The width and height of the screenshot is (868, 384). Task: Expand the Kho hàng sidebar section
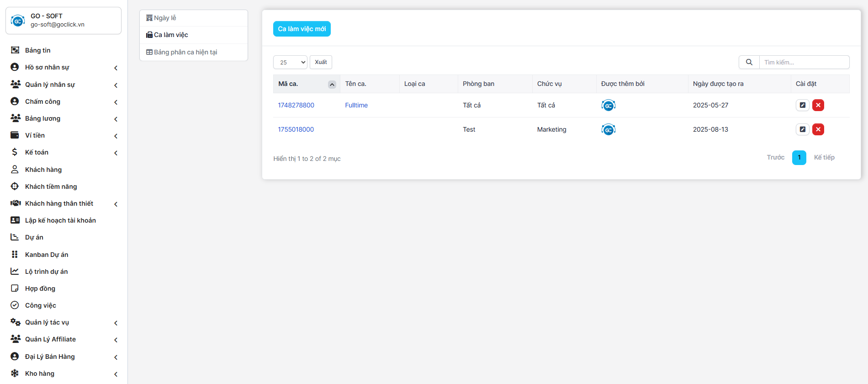[40, 373]
